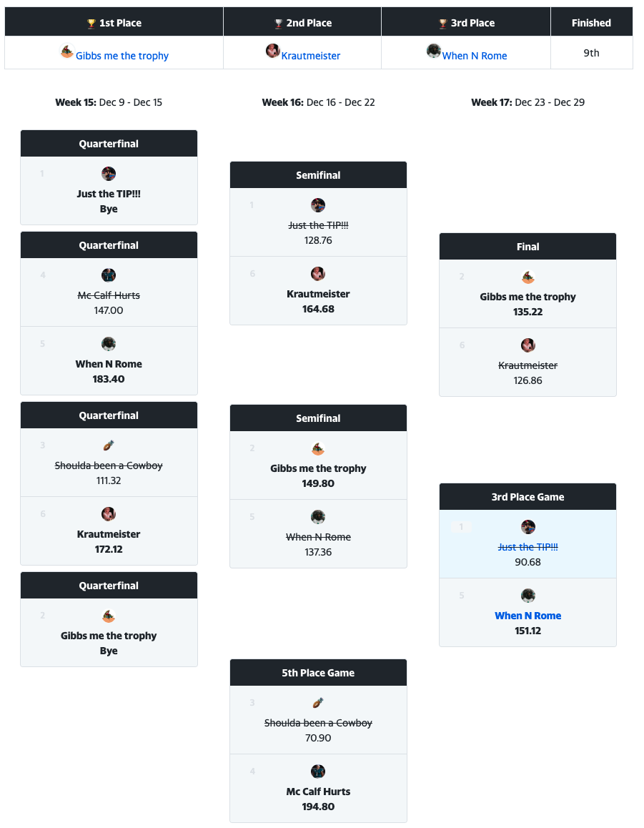
Task: Click the 1st Place trophy icon in header
Action: tap(91, 24)
